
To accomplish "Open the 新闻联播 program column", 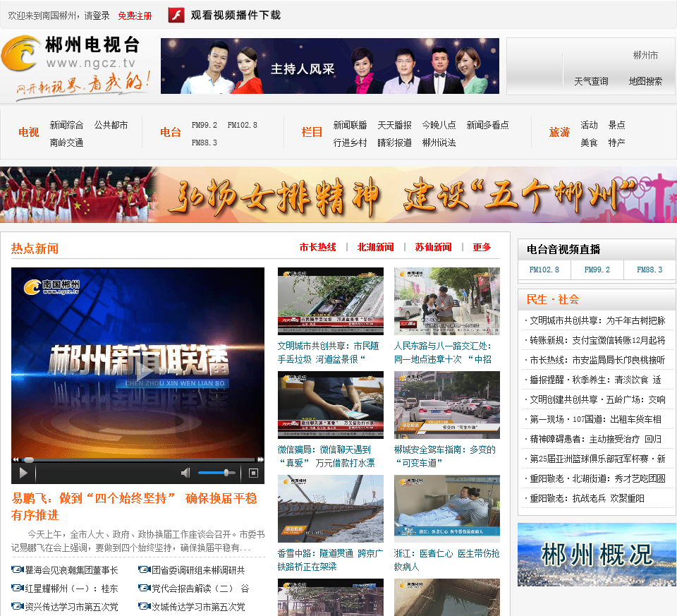I will [350, 126].
